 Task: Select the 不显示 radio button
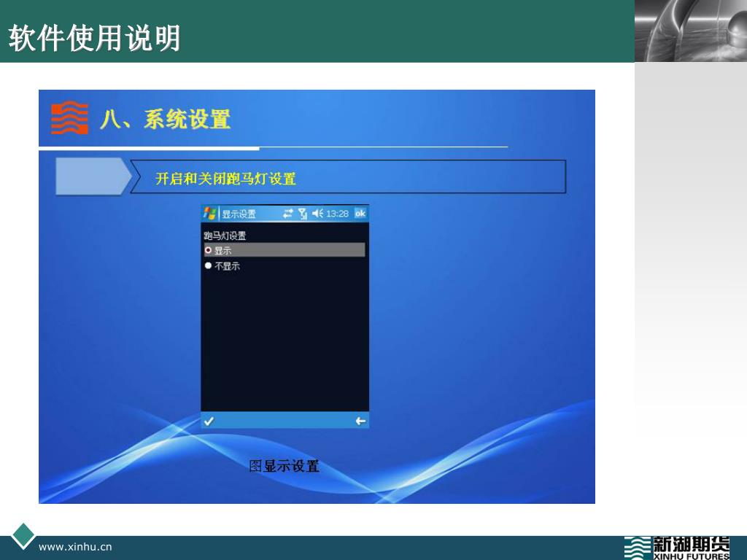[208, 265]
